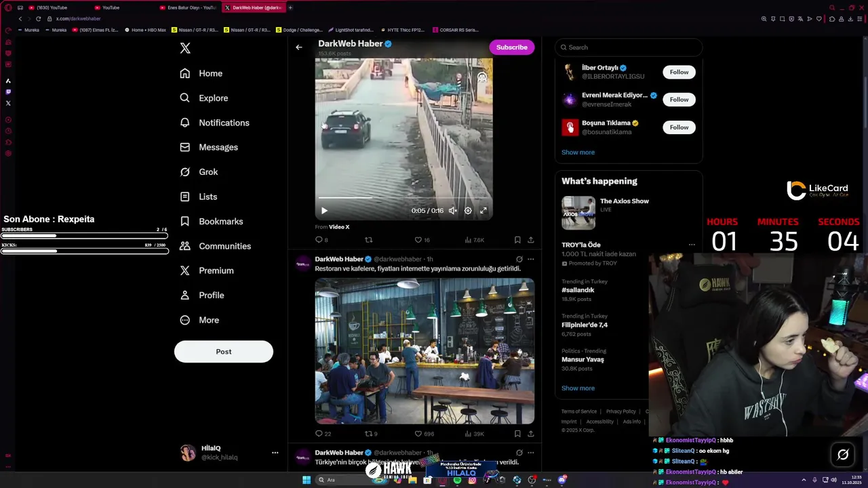Repost the video post
Viewport: 868px width, 488px height.
[369, 240]
